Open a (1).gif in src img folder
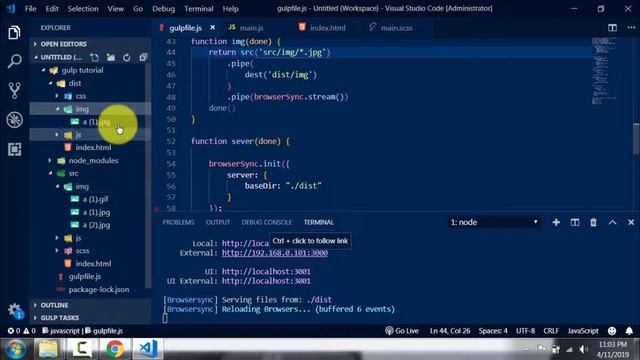Image resolution: width=640 pixels, height=360 pixels. coord(95,199)
